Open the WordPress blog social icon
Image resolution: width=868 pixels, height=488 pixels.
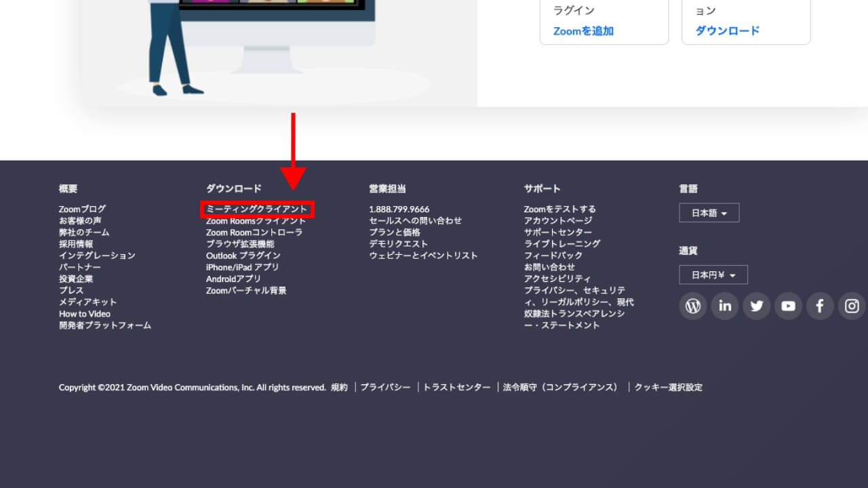[693, 306]
